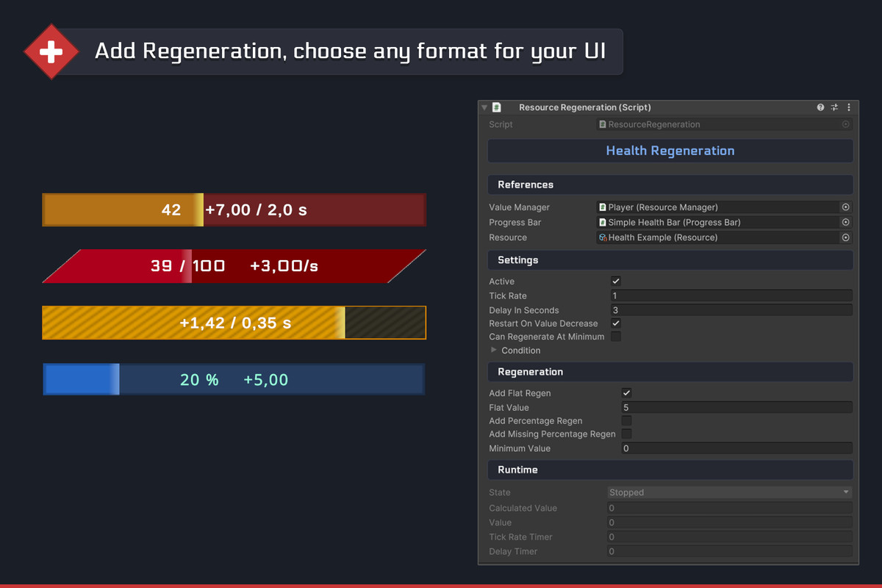The height and width of the screenshot is (588, 882).
Task: Enable Can Regenerate At Minimum
Action: click(x=616, y=337)
